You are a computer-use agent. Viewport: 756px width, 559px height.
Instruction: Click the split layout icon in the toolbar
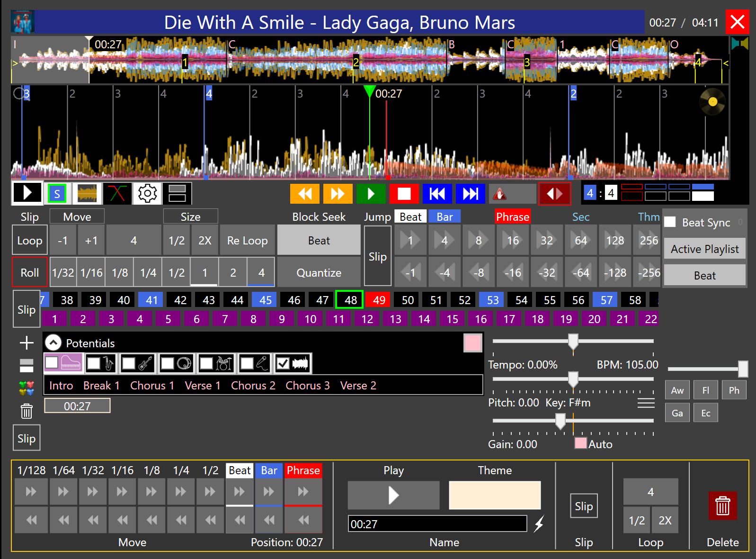coord(177,193)
